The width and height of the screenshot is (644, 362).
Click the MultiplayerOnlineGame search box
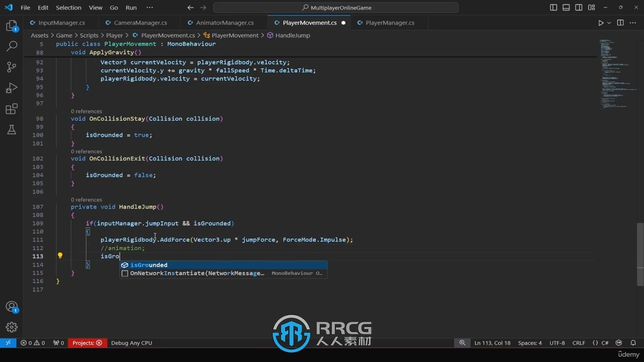[336, 8]
